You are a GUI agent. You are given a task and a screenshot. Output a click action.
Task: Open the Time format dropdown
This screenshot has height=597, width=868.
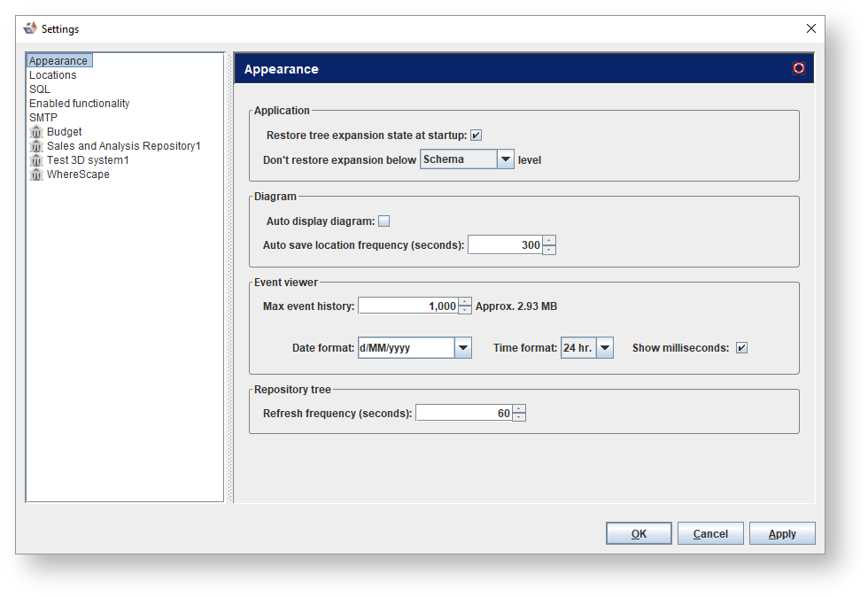[x=604, y=348]
